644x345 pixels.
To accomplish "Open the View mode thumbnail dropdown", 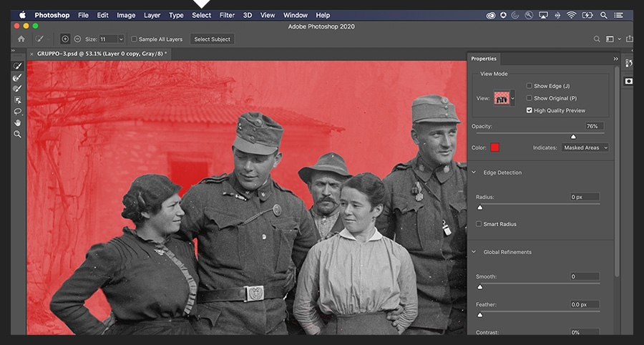I will pos(504,98).
